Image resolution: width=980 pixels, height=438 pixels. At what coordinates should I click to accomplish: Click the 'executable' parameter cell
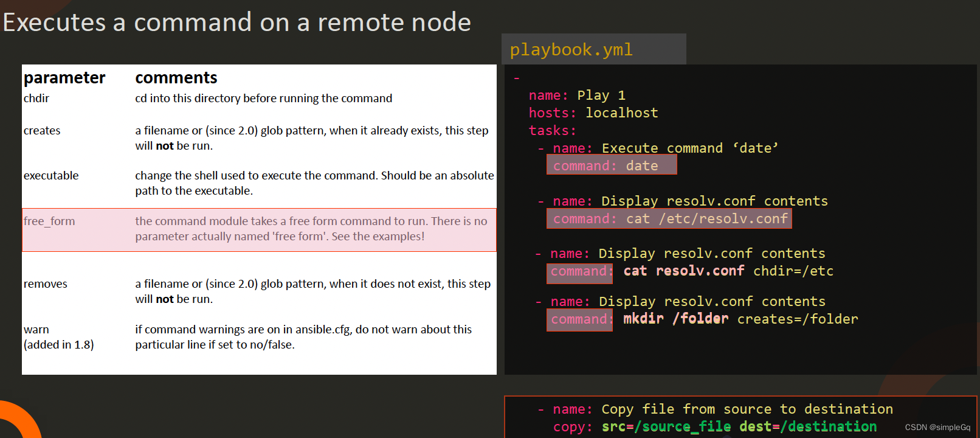coord(51,176)
